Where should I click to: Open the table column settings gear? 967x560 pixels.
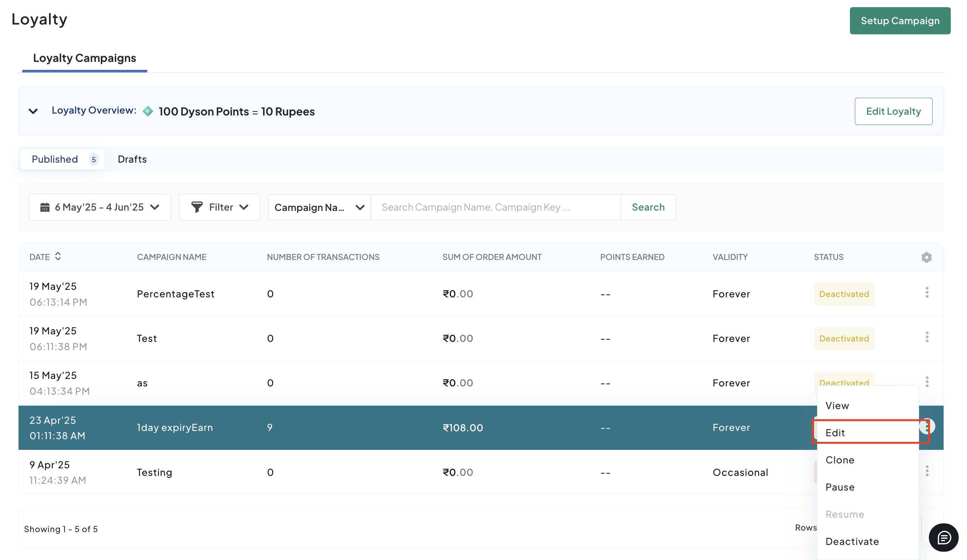926,257
